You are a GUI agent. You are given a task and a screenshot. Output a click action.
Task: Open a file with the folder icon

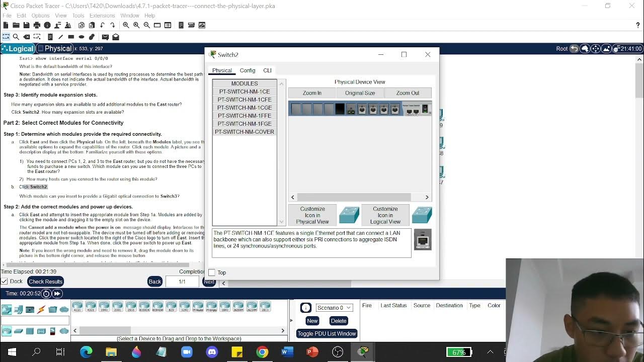[x=16, y=25]
